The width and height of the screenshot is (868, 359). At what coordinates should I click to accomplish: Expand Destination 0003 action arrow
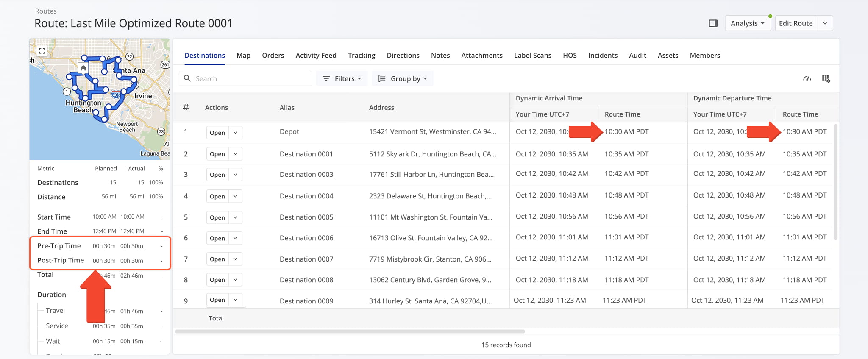(235, 175)
